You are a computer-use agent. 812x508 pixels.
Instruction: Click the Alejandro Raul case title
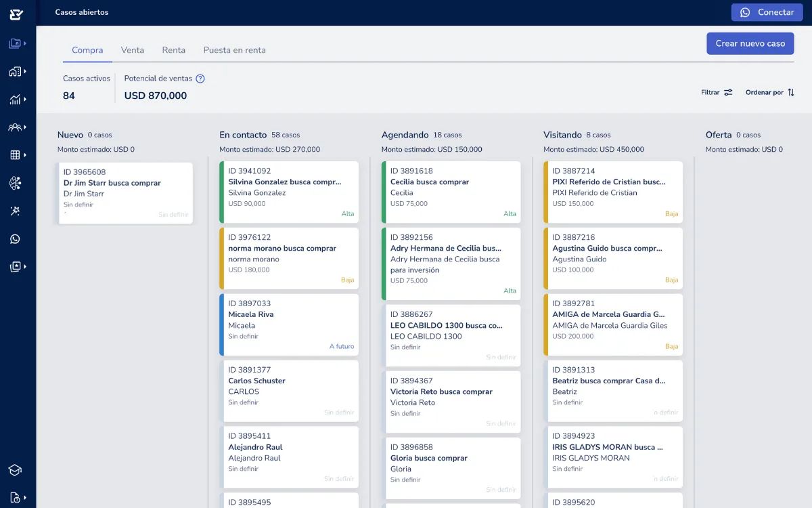pos(255,447)
